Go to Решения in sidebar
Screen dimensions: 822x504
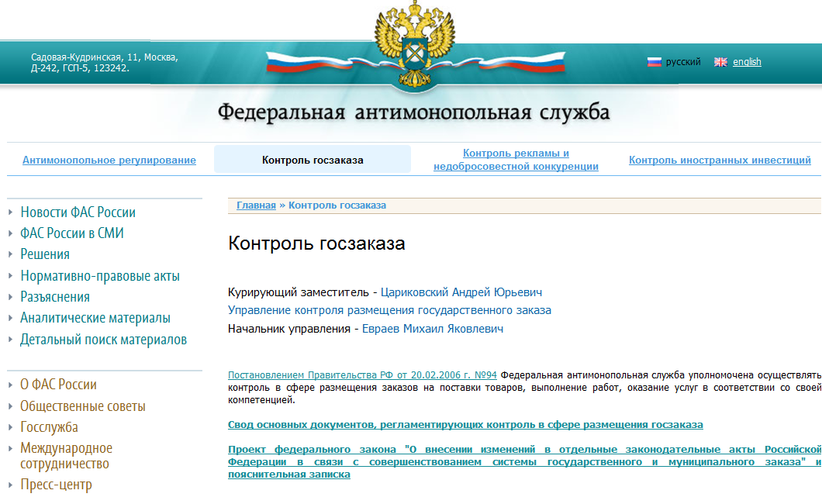point(45,254)
